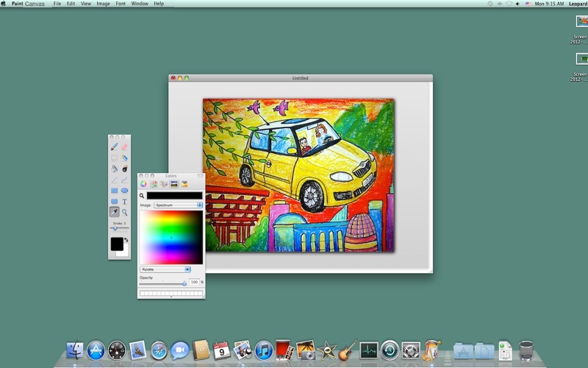Toggle the Eyedropper color picker tool

click(x=115, y=212)
